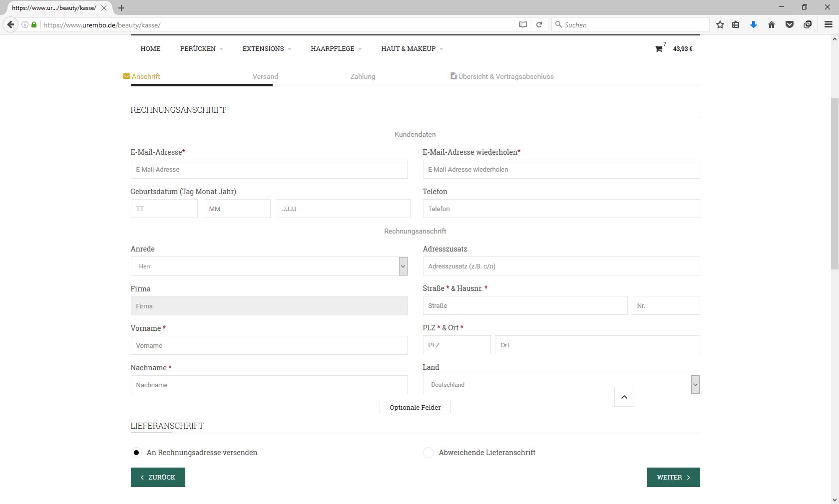Click the browser back arrow button
This screenshot has width=839, height=504.
(x=10, y=24)
